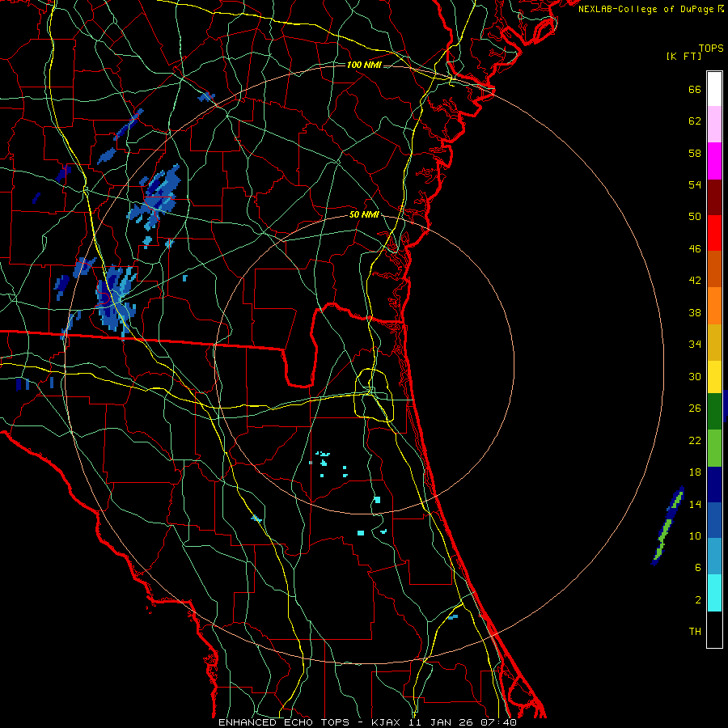728x728 pixels.
Task: Click the [K FT] units label
Action: pos(684,57)
